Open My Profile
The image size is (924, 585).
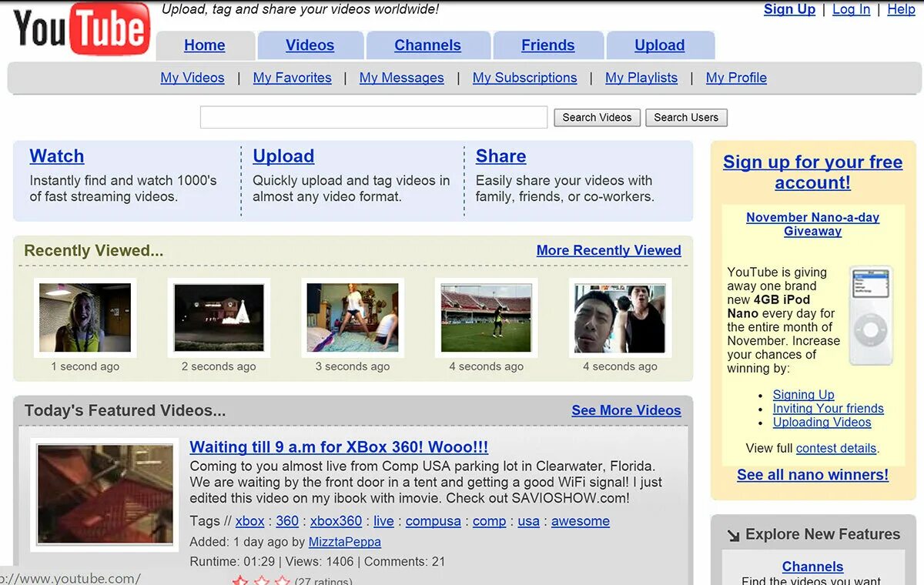point(736,78)
